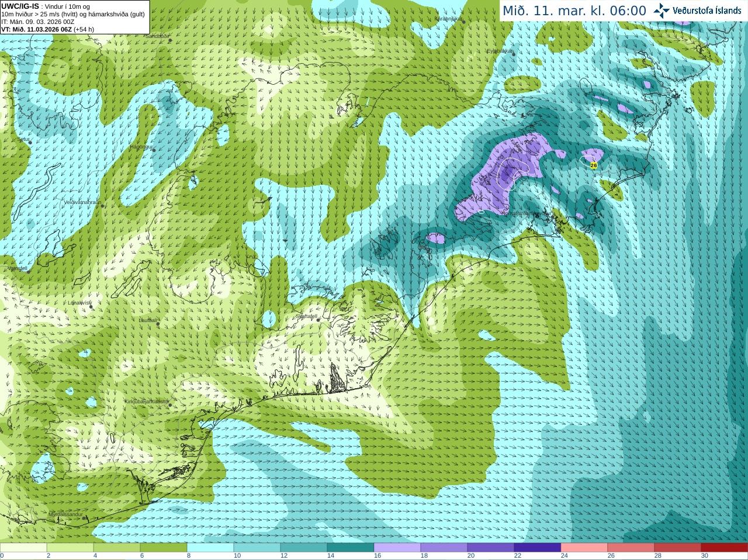Click the UWC/IG-IS model heading
748x560 pixels.
20,6
